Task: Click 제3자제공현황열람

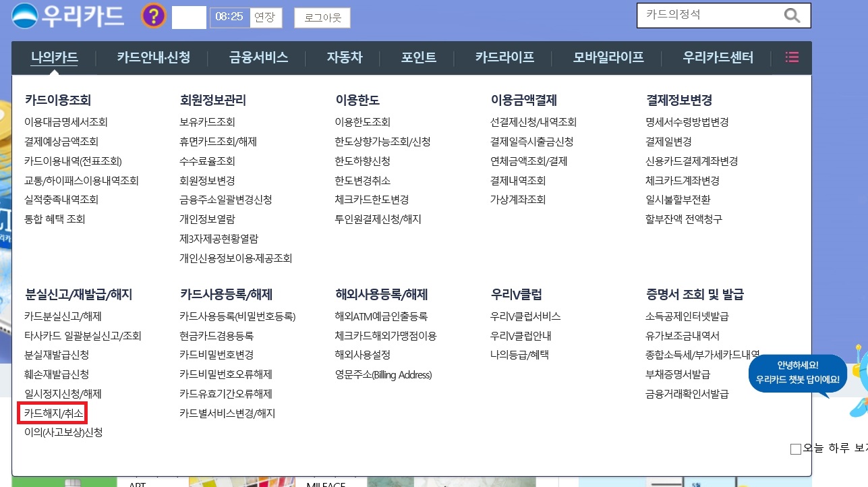Action: point(219,239)
